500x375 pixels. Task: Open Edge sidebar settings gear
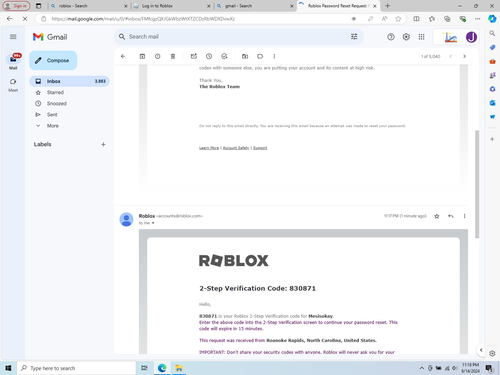[492, 353]
